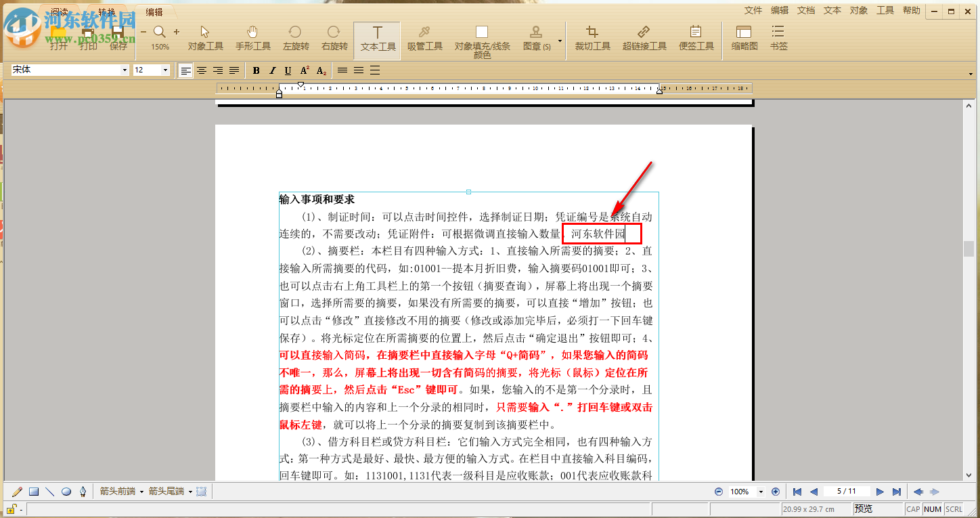Open the 宋体 font family dropdown
The width and height of the screenshot is (980, 518).
click(127, 69)
